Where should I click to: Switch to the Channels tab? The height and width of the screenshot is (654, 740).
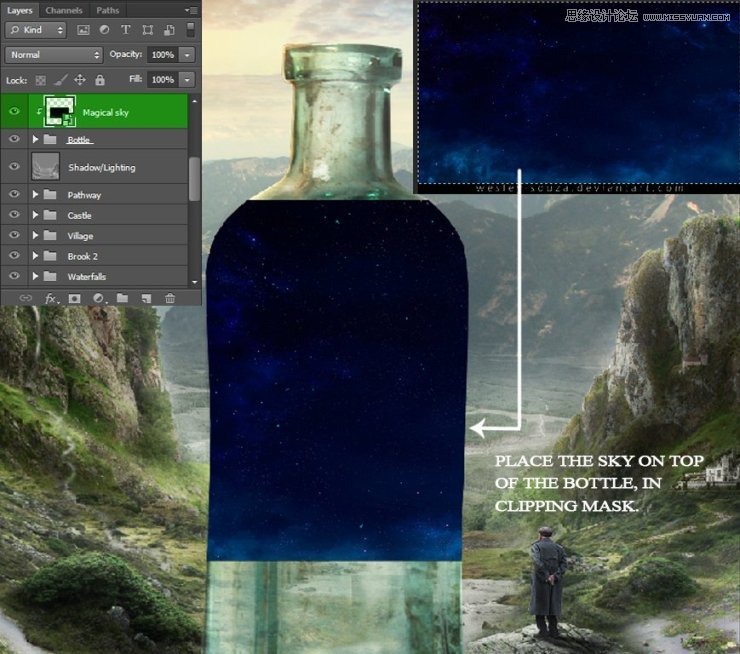(64, 10)
